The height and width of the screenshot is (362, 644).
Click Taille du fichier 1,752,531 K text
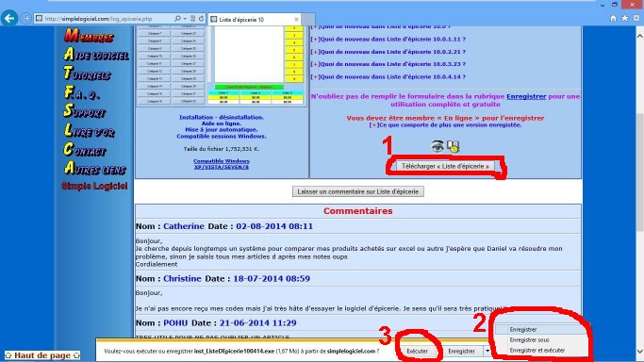222,149
